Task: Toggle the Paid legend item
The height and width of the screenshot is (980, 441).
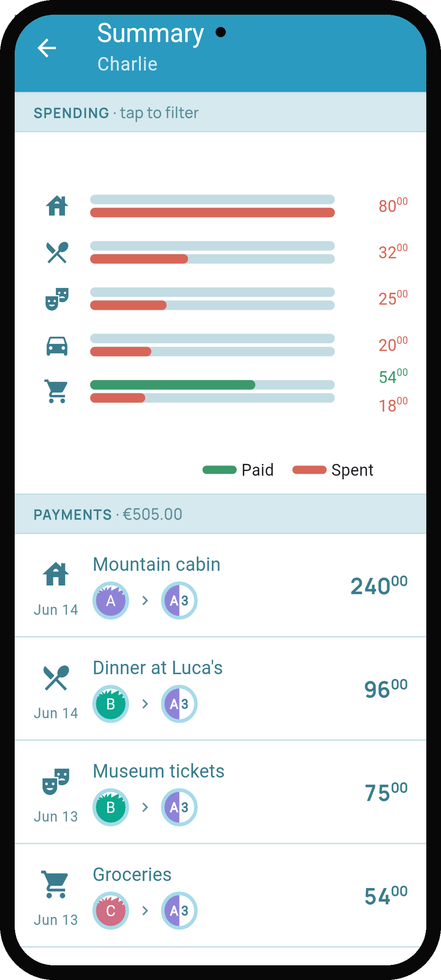Action: (x=238, y=470)
